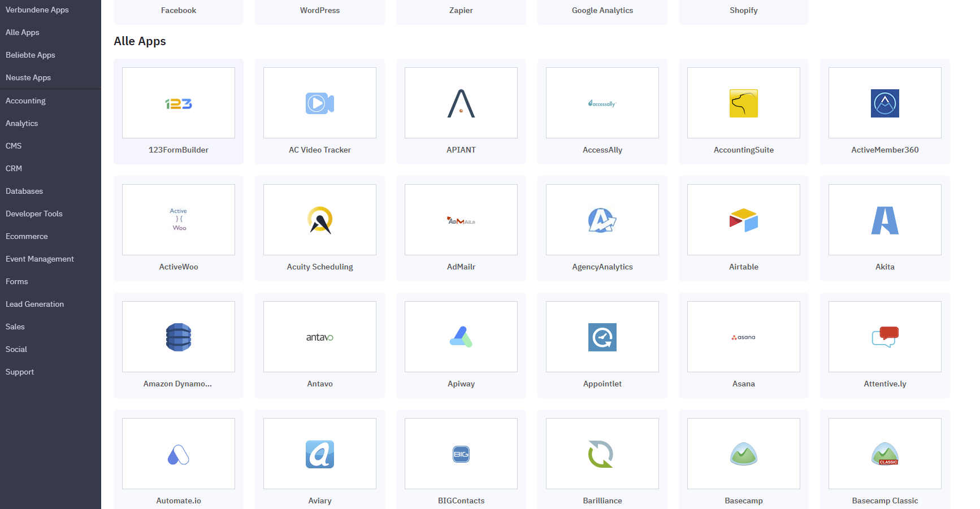Click the Airtable logo

(744, 220)
